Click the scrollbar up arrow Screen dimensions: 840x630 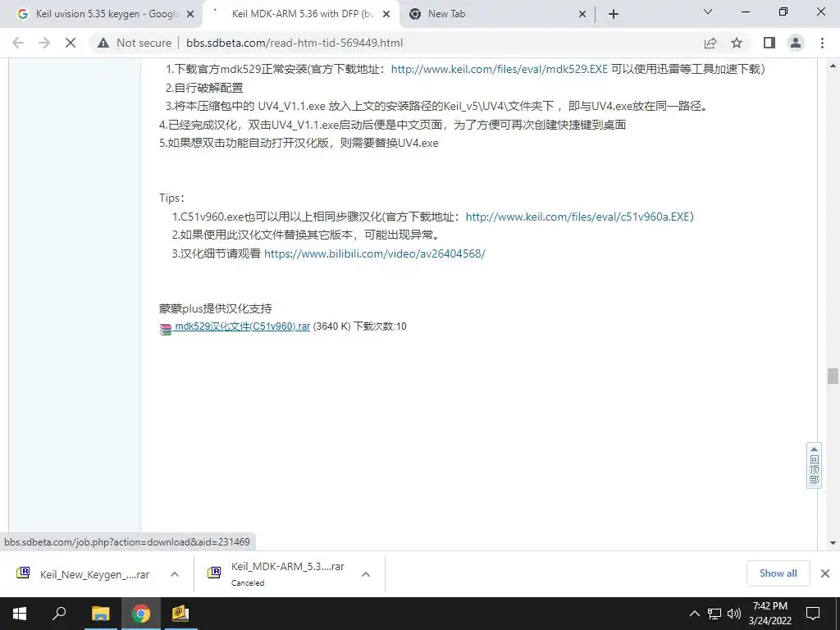(x=833, y=66)
